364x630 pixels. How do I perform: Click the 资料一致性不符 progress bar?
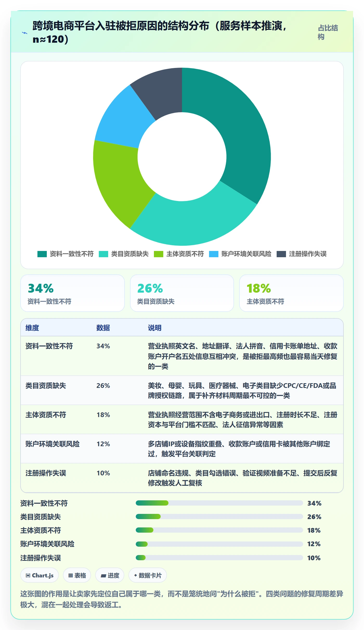(219, 503)
